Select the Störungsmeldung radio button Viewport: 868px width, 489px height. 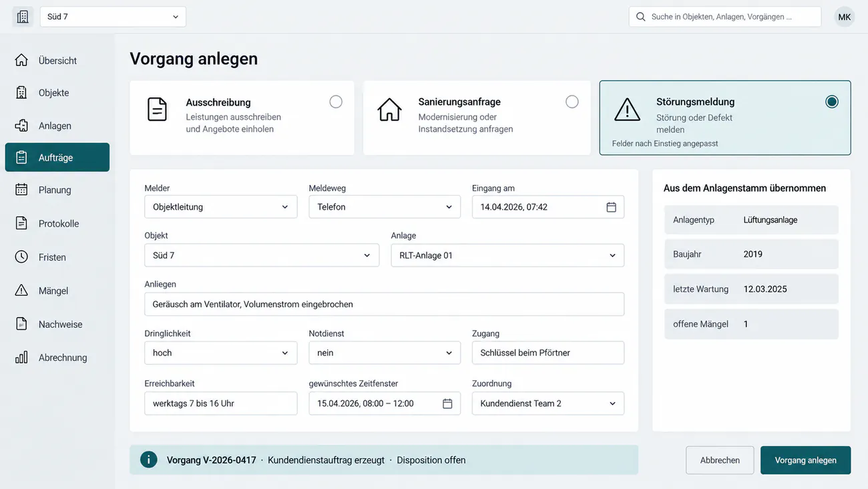pyautogui.click(x=832, y=102)
